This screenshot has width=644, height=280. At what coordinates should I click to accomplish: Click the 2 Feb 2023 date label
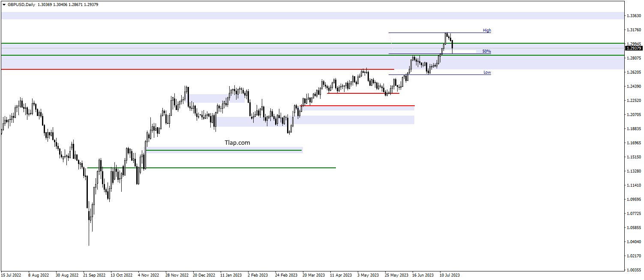(258, 275)
